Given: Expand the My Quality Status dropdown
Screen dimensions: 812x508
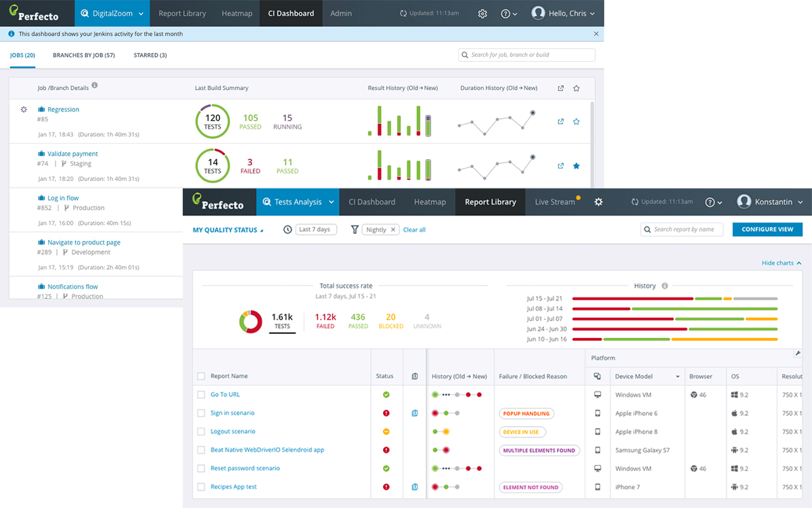Looking at the screenshot, I should 228,230.
